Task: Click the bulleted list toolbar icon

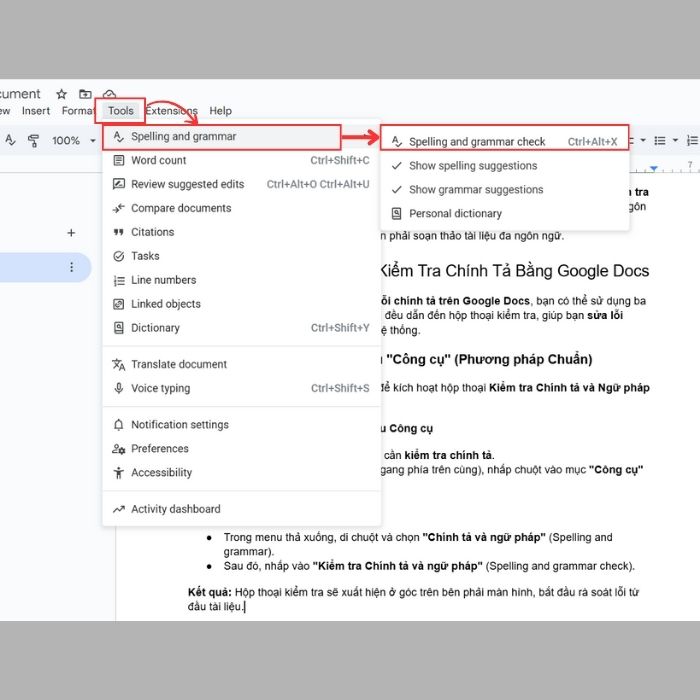Action: (659, 141)
